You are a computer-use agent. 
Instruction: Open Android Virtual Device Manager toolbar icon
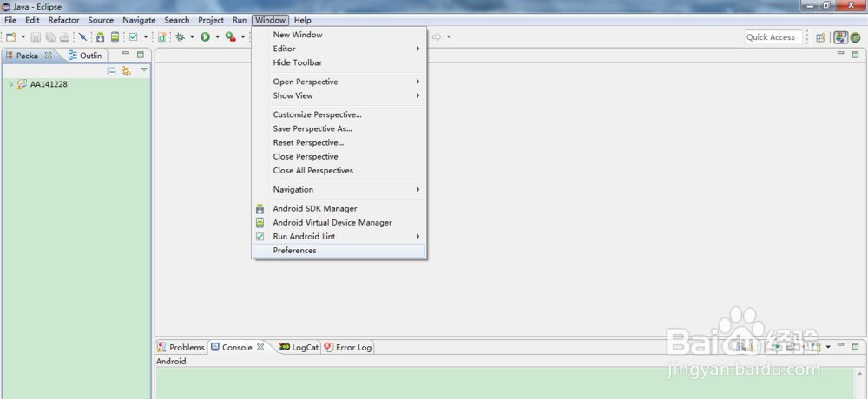115,37
